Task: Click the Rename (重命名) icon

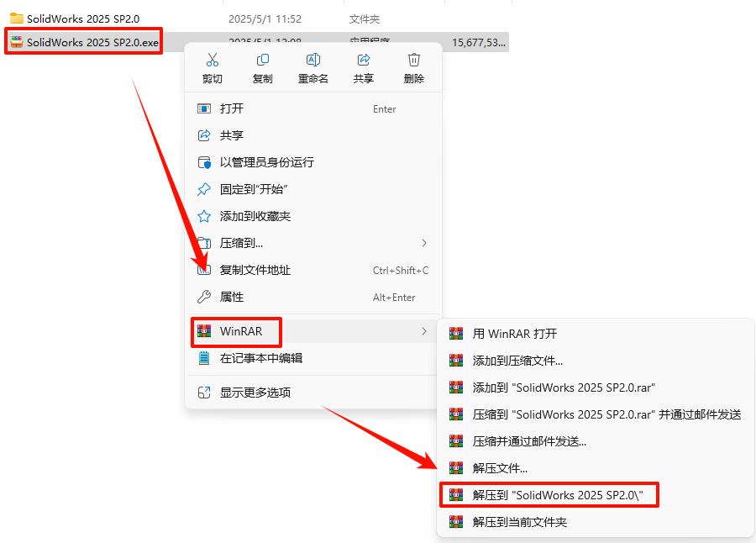Action: pyautogui.click(x=313, y=60)
